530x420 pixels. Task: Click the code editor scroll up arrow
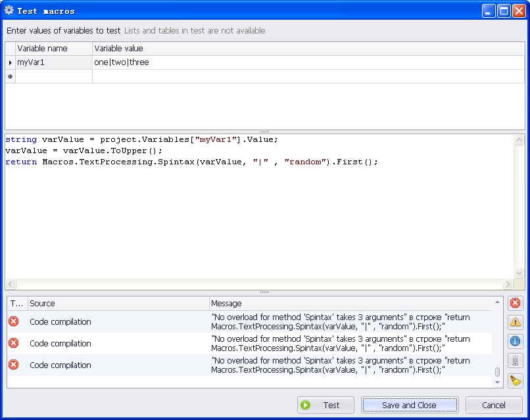[519, 139]
